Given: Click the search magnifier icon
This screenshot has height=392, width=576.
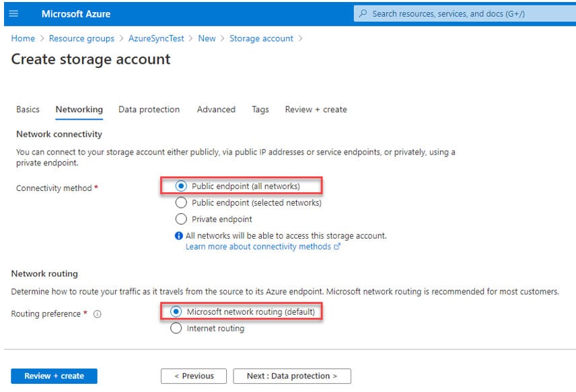Looking at the screenshot, I should [363, 13].
